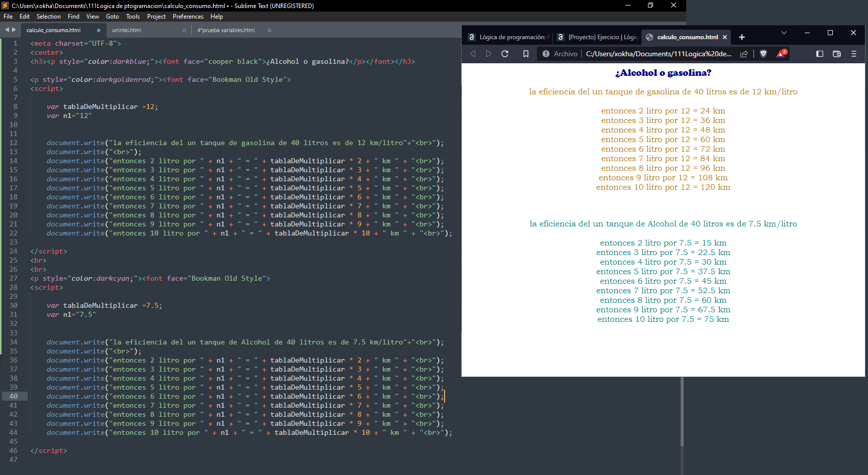
Task: Open the browser hamburger menu
Action: (854, 54)
